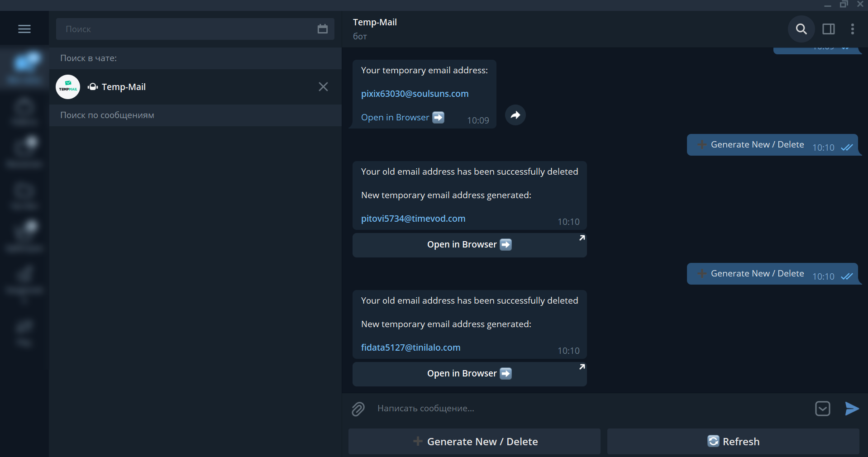
Task: Click Поиск по сообщениям search row
Action: pyautogui.click(x=195, y=115)
